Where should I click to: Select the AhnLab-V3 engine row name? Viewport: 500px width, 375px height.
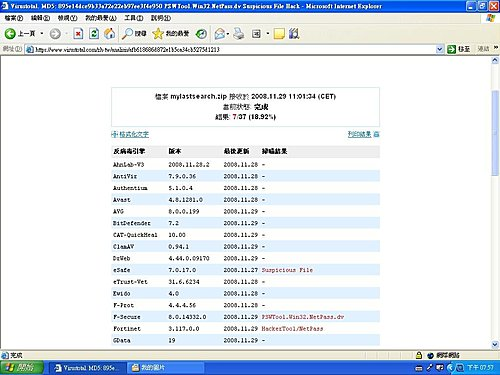[129, 164]
